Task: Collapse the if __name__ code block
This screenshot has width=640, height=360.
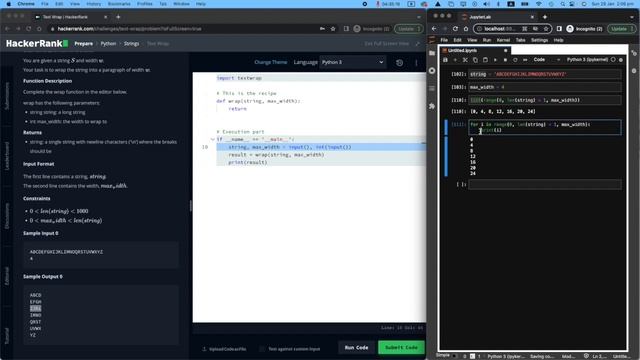Action: point(213,140)
